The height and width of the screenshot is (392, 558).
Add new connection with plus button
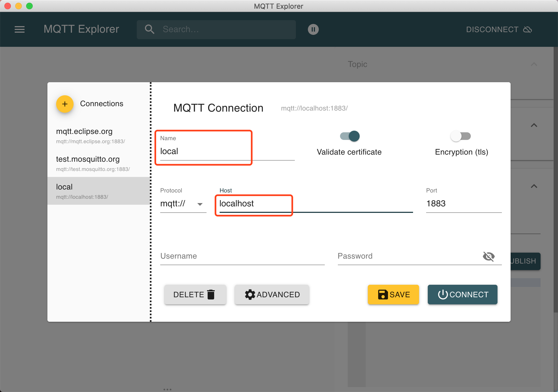[65, 104]
